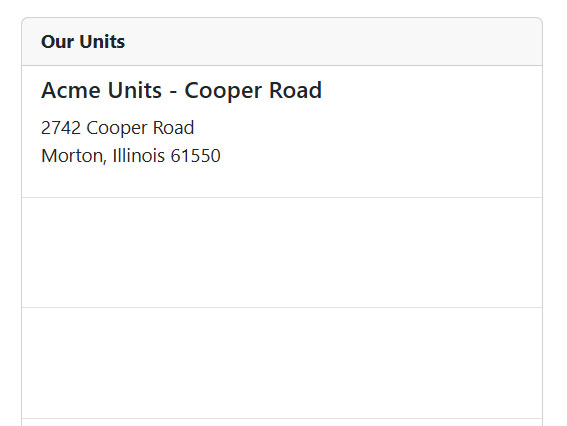Click the dash in the listing title
The height and width of the screenshot is (426, 567).
click(x=173, y=92)
